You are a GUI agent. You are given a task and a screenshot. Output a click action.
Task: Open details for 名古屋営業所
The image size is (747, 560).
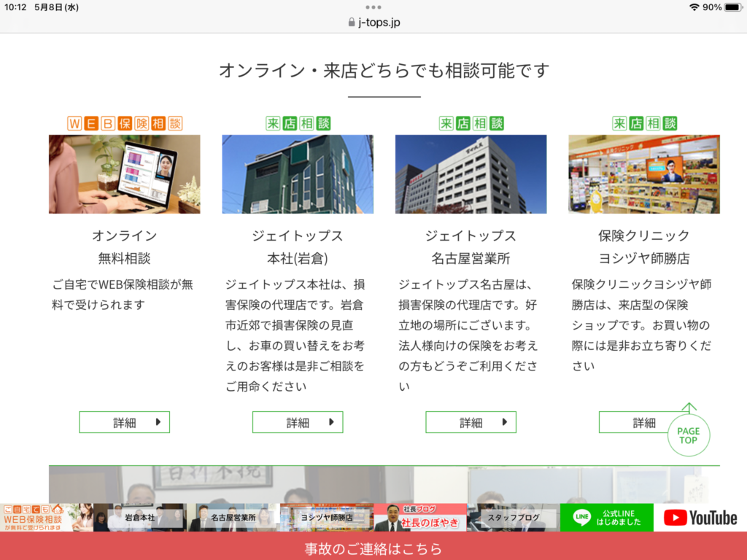pos(471,422)
